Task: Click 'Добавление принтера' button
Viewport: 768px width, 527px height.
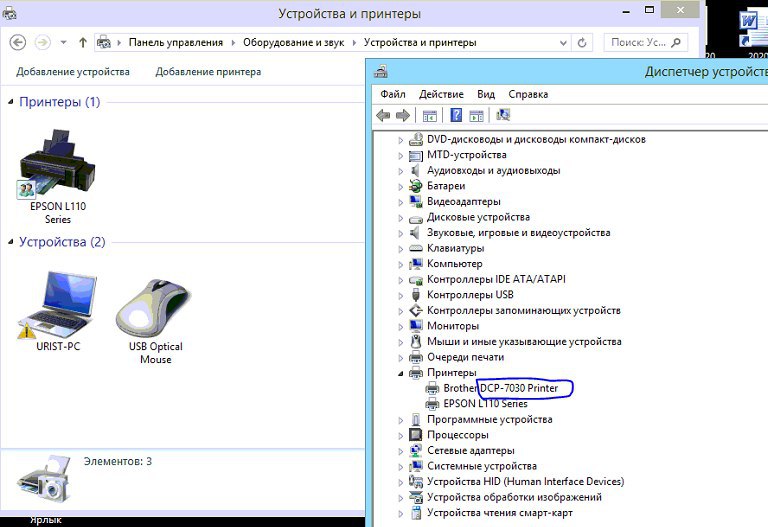Action: coord(208,72)
